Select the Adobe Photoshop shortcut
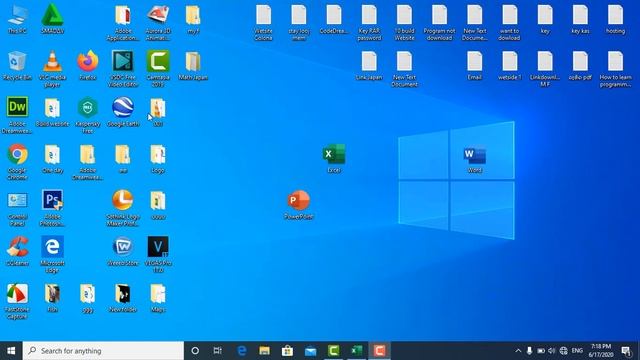Viewport: 640px width, 360px height. (x=52, y=208)
